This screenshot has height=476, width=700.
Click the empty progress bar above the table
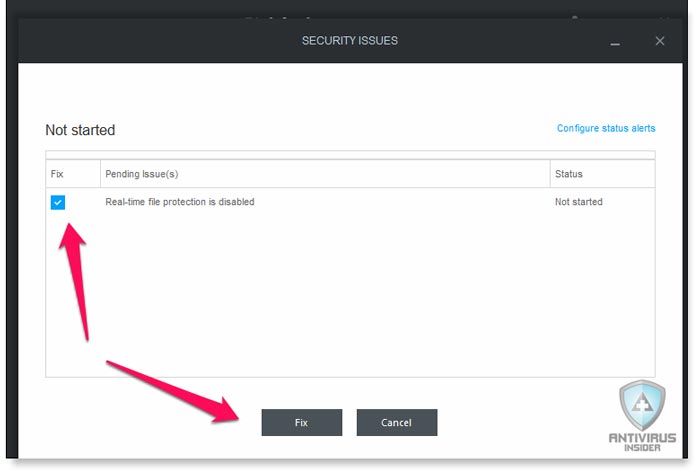(x=350, y=155)
